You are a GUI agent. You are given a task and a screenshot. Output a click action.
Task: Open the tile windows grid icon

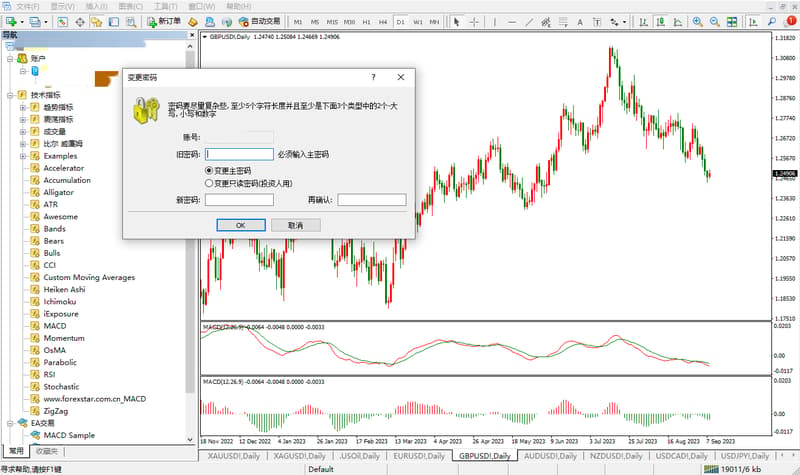[x=732, y=22]
